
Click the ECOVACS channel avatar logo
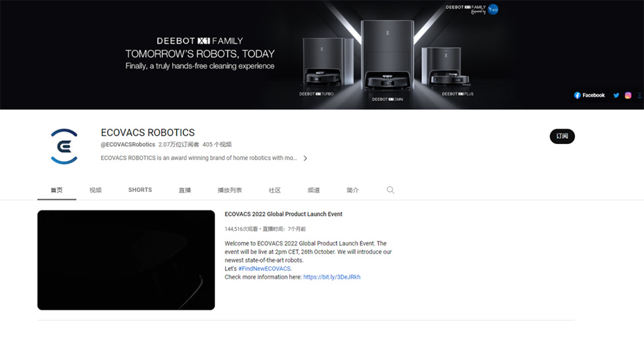(64, 146)
